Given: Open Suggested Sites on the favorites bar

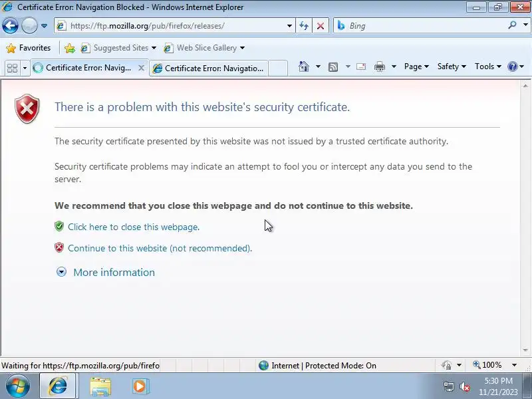Looking at the screenshot, I should 118,48.
